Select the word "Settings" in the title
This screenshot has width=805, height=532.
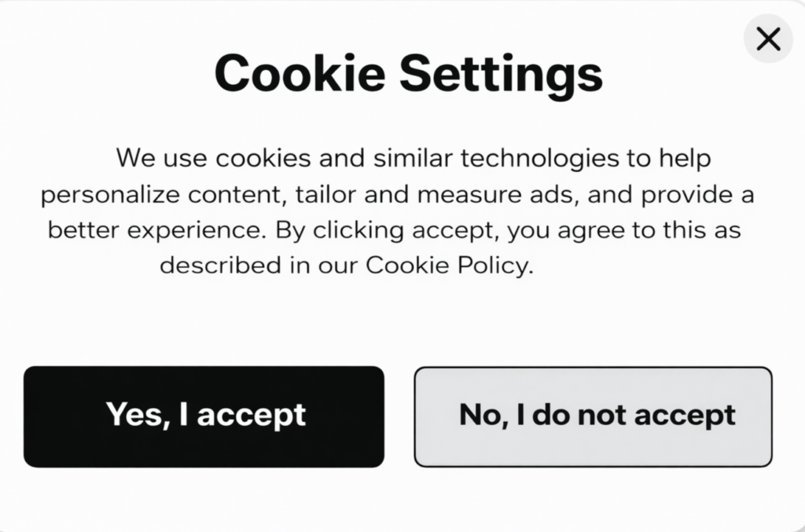tap(501, 75)
